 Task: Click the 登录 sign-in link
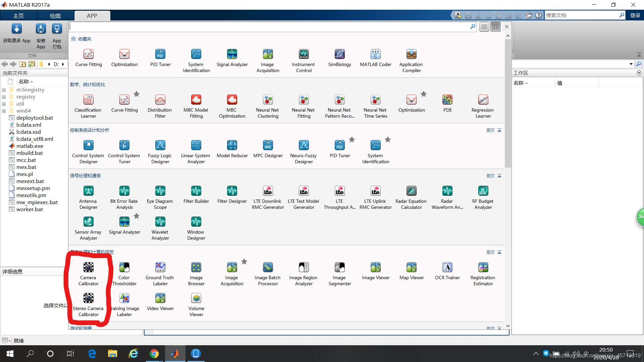(635, 15)
